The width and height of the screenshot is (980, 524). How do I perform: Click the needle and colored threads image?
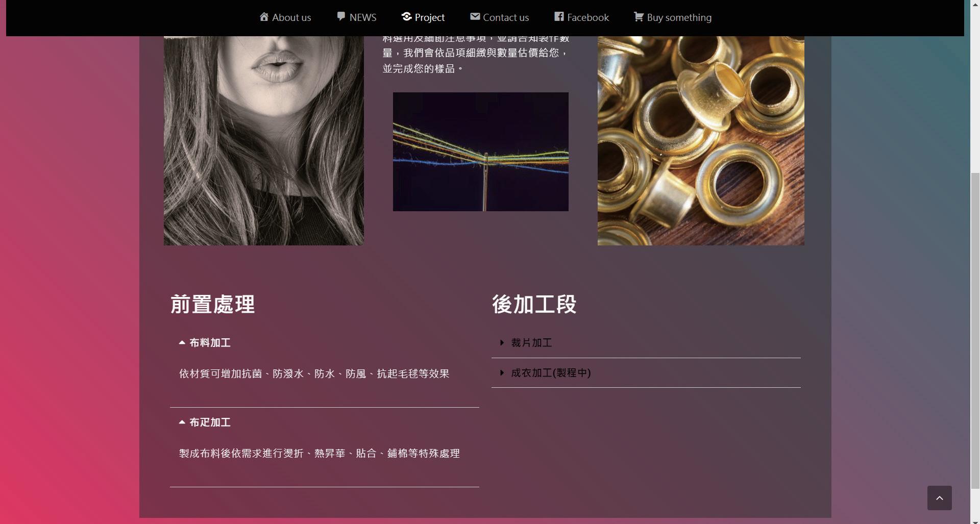click(x=480, y=152)
